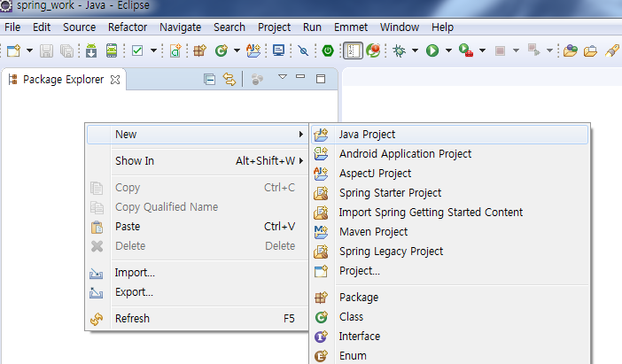Viewport: 622px width, 364px height.
Task: Click the green power Spring Boot icon
Action: tap(328, 50)
